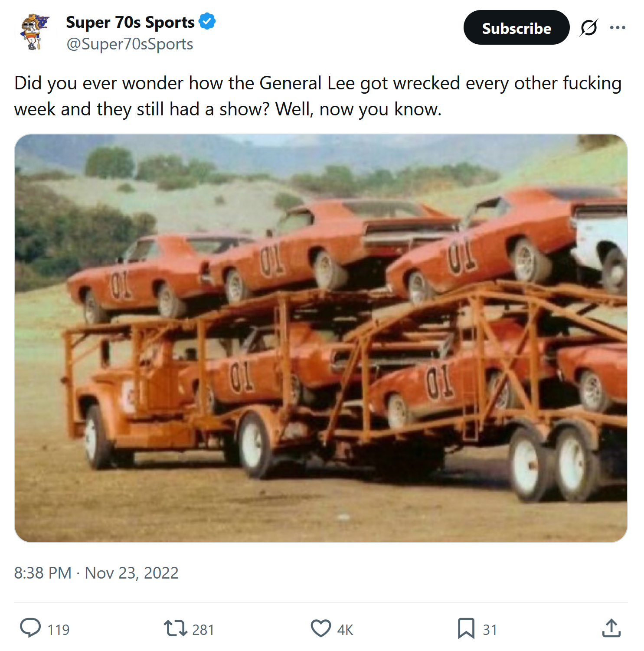The width and height of the screenshot is (644, 651).
Task: Open the Grok explain-post icon
Action: 588,28
